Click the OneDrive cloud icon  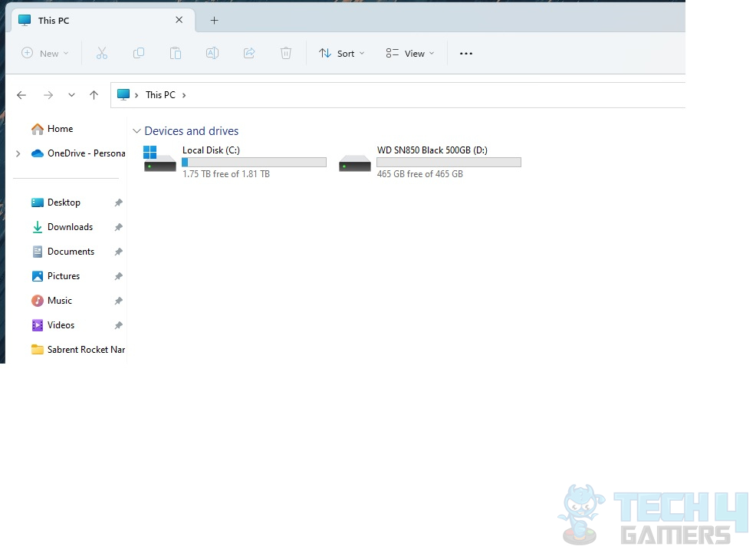(x=37, y=153)
